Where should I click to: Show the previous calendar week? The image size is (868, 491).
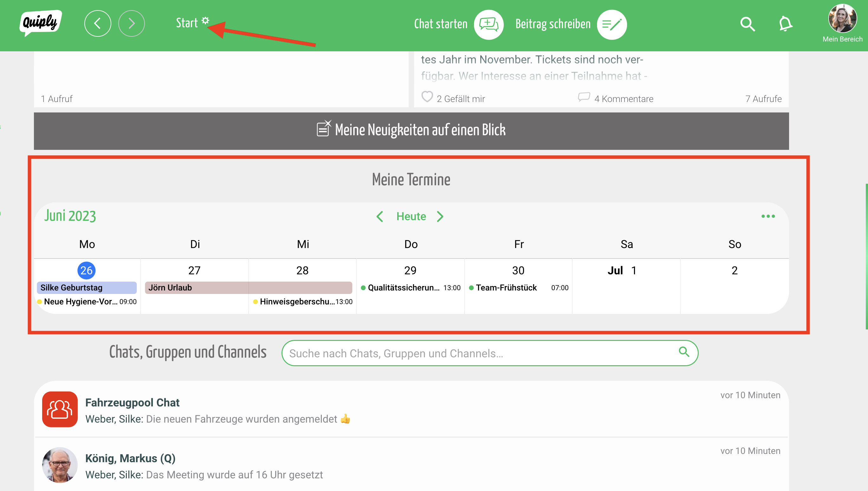[380, 216]
